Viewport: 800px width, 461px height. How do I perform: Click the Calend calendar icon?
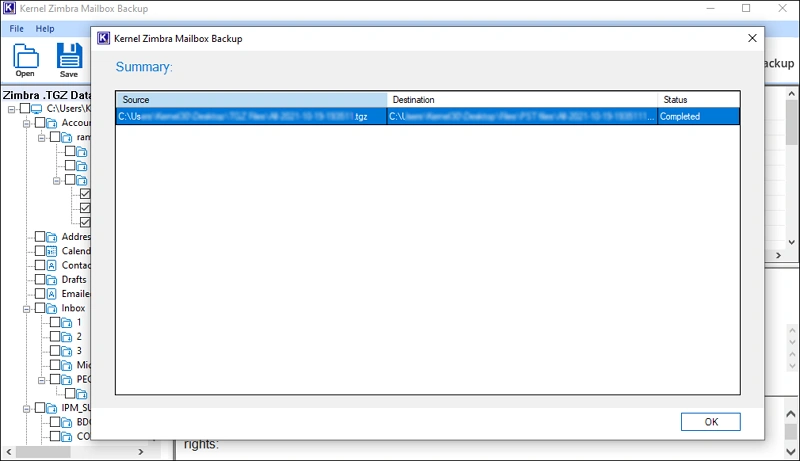pos(52,251)
